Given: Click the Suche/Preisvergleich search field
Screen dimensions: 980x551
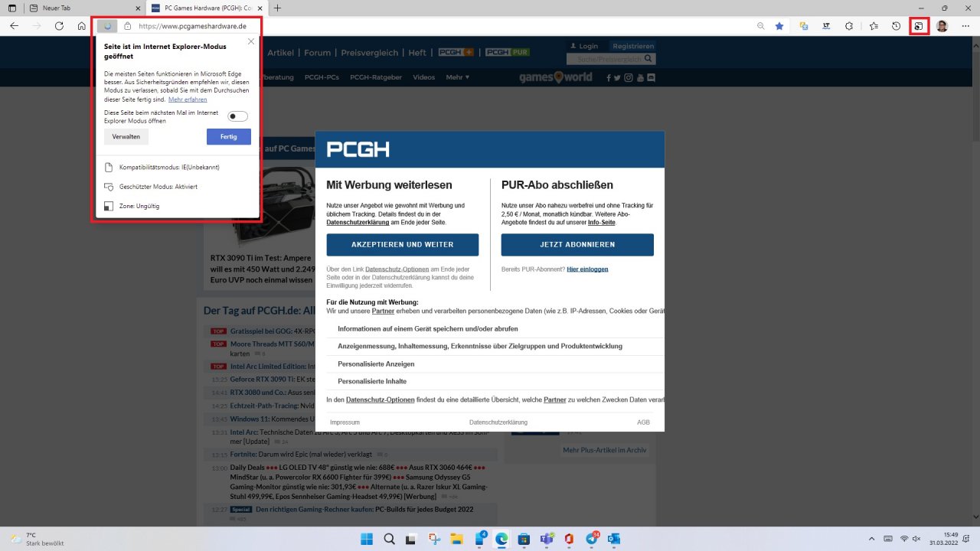Looking at the screenshot, I should coord(611,59).
